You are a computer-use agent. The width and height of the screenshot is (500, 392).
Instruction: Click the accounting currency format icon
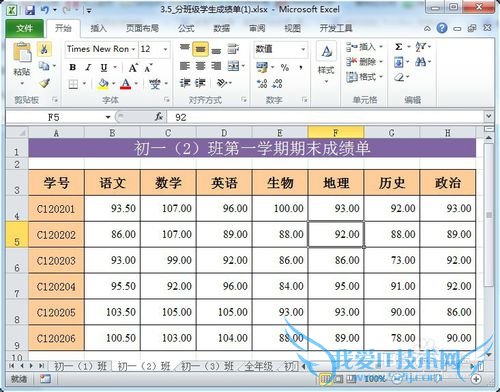(x=262, y=67)
